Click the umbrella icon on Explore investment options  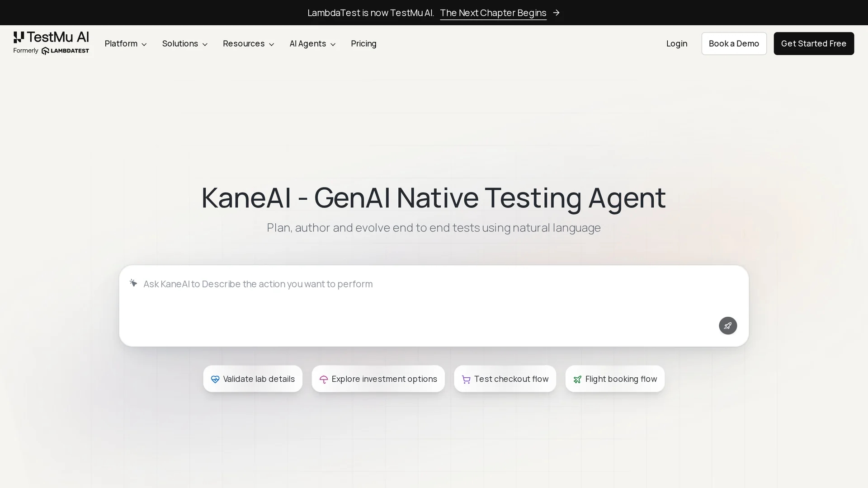coord(324,380)
